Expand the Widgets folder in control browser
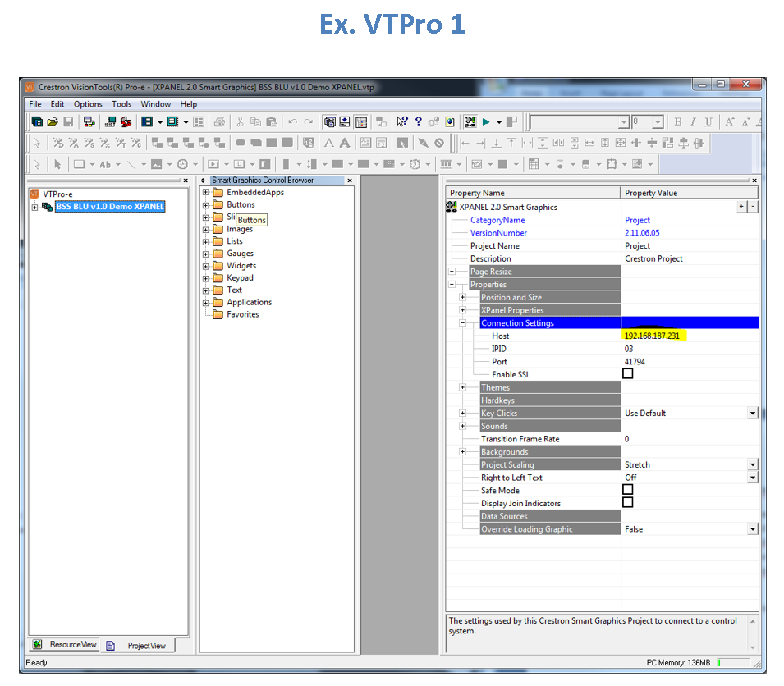Screen dimensions: 784x686 [x=206, y=266]
